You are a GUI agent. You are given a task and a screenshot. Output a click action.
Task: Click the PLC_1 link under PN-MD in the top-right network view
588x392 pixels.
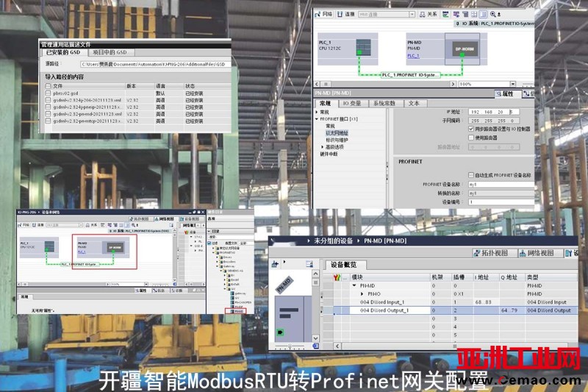click(x=413, y=56)
